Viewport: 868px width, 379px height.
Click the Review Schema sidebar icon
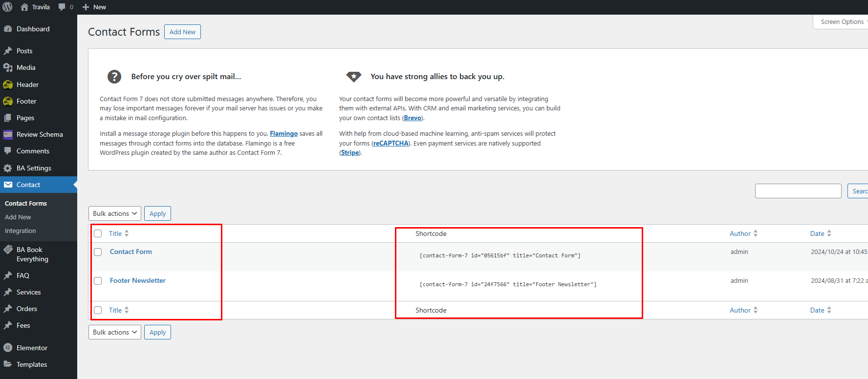click(8, 134)
